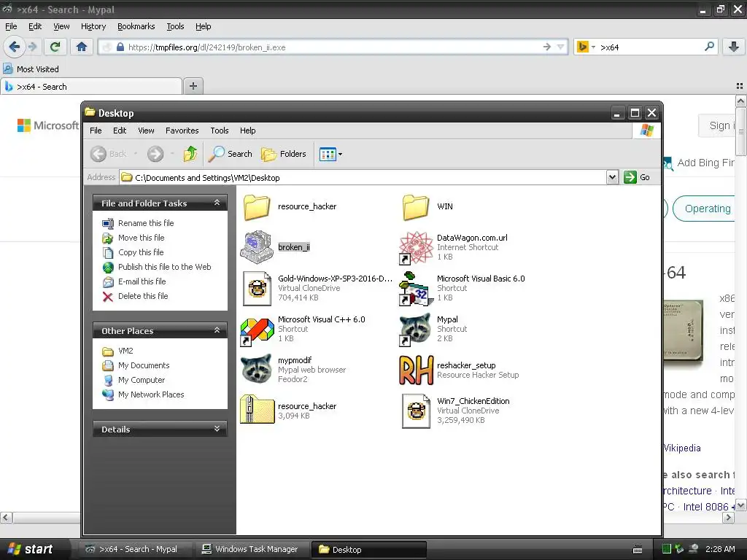Open Mypal Help menu
Image resolution: width=747 pixels, height=560 pixels.
(x=203, y=27)
